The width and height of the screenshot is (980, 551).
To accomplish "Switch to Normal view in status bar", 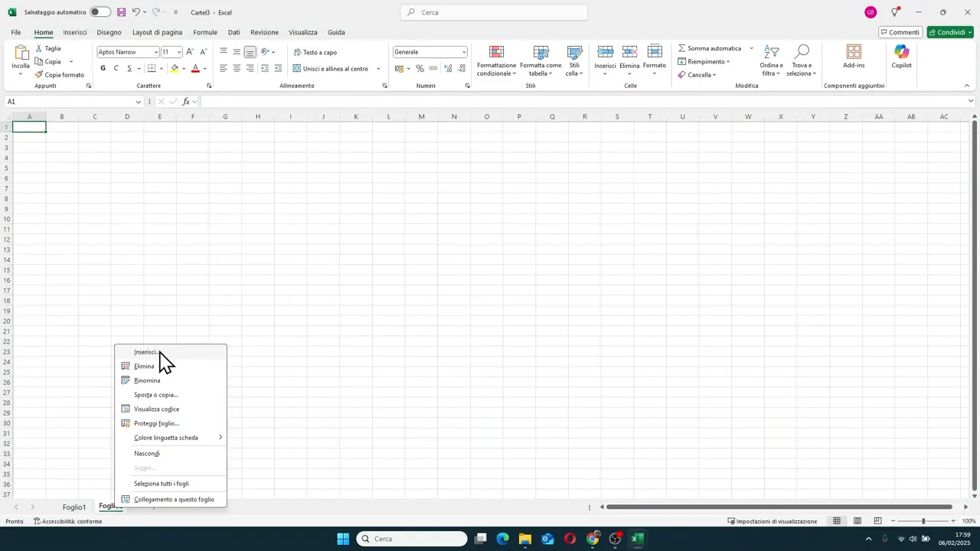I will click(x=837, y=521).
